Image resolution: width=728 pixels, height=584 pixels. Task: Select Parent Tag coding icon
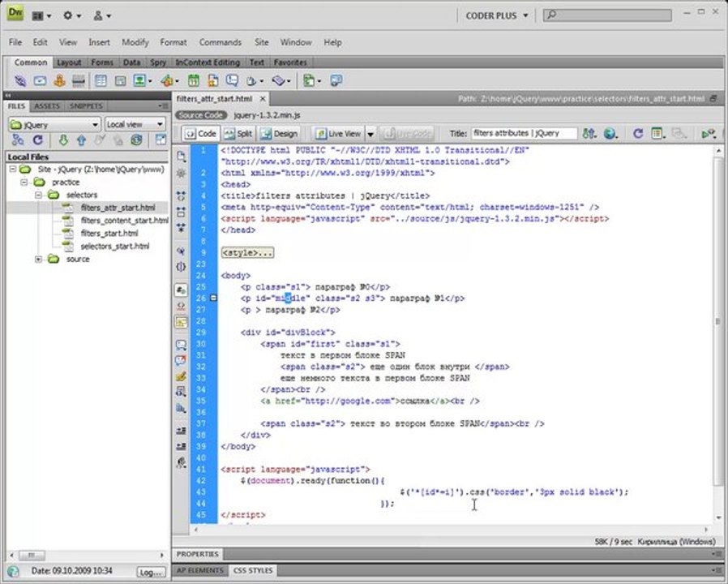181,251
